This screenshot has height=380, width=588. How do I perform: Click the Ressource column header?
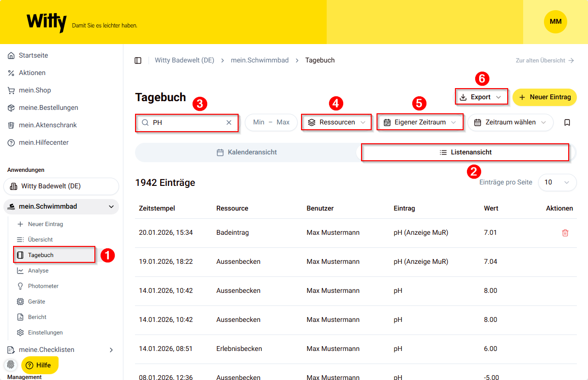pos(232,209)
